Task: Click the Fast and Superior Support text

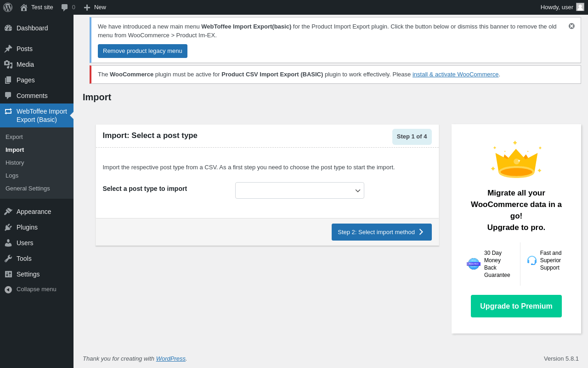Action: [551, 260]
